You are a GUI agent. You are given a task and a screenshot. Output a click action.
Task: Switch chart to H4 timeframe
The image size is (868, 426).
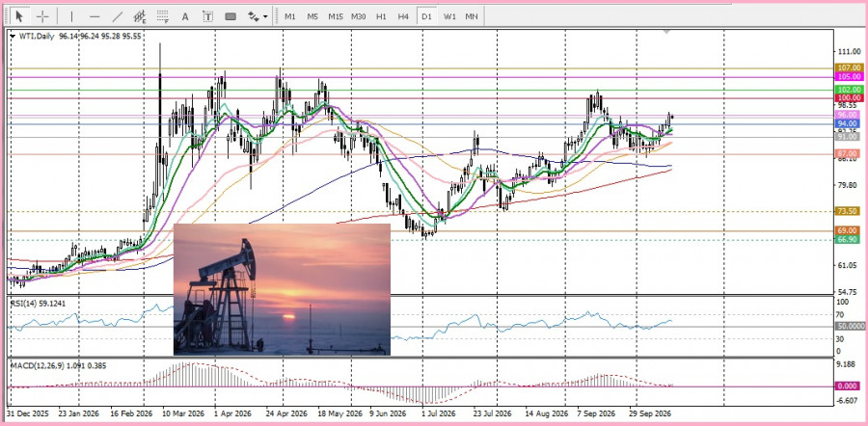pos(403,16)
